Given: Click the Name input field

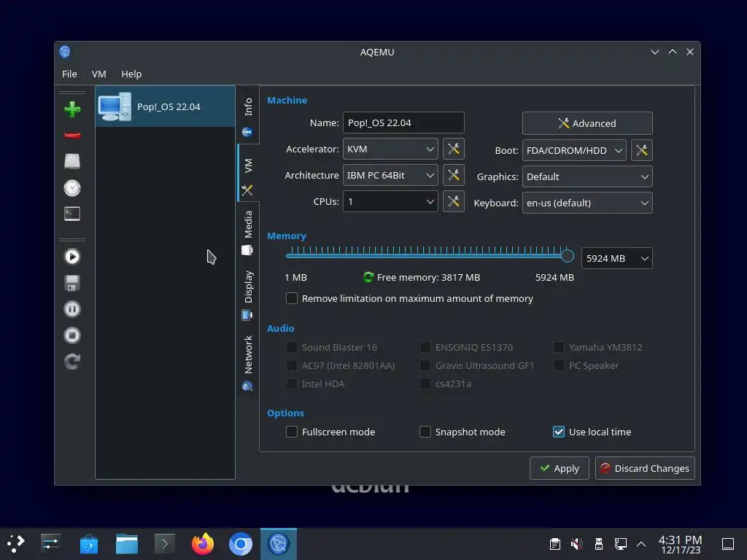Looking at the screenshot, I should [x=403, y=122].
